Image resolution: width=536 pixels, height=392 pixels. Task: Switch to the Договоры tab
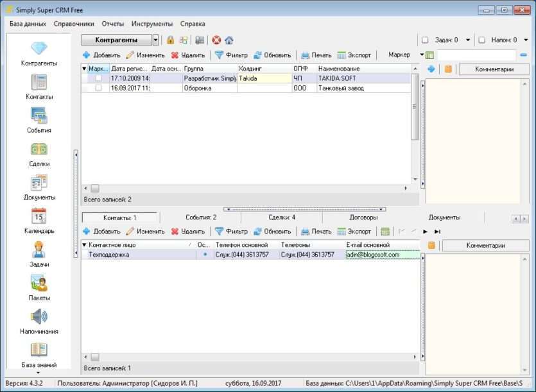[363, 217]
